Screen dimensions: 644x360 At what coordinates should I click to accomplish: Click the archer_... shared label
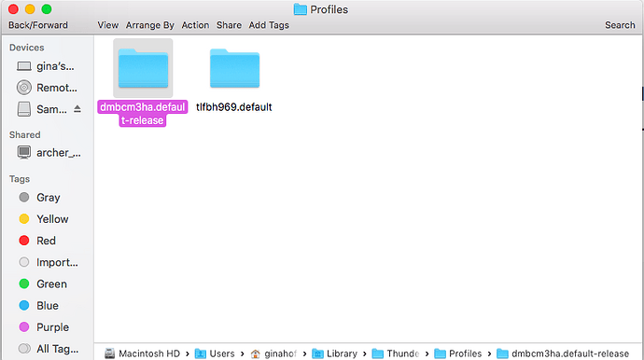point(59,153)
